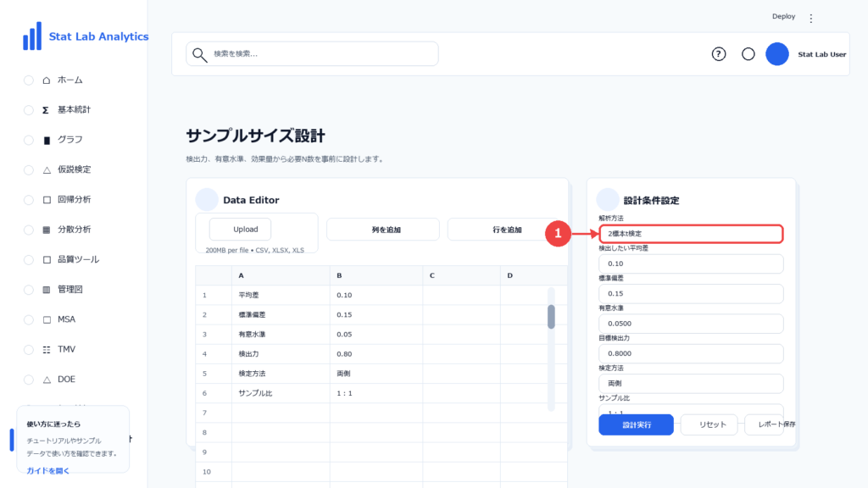
Task: Select the 品質ツール radio button
Action: pyautogui.click(x=29, y=259)
